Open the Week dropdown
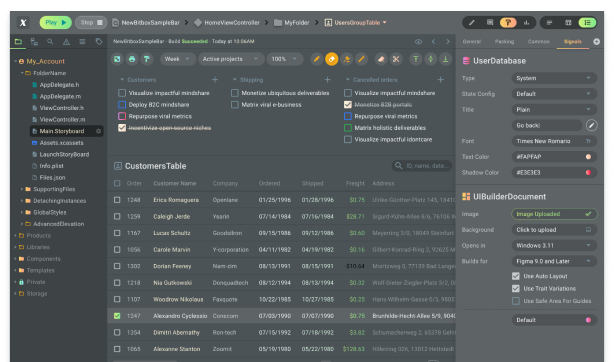The height and width of the screenshot is (362, 614). pyautogui.click(x=177, y=59)
